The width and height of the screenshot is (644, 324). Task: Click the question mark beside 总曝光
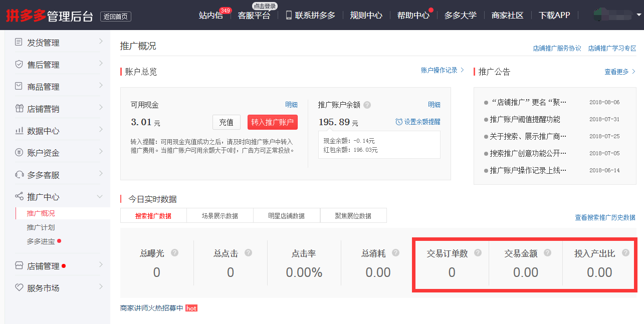point(174,253)
